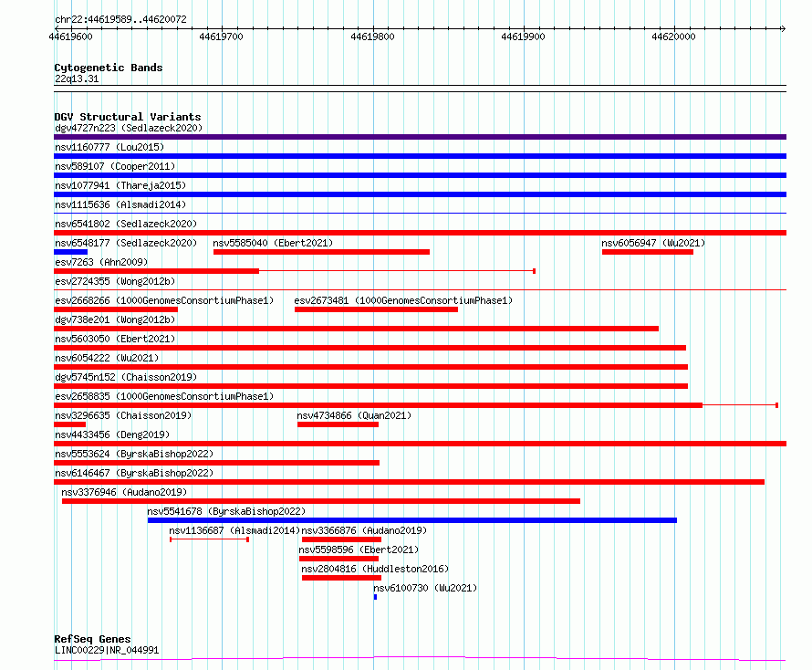Click the red nsv5598596 variant bar
This screenshot has height=670, width=812.
338,559
